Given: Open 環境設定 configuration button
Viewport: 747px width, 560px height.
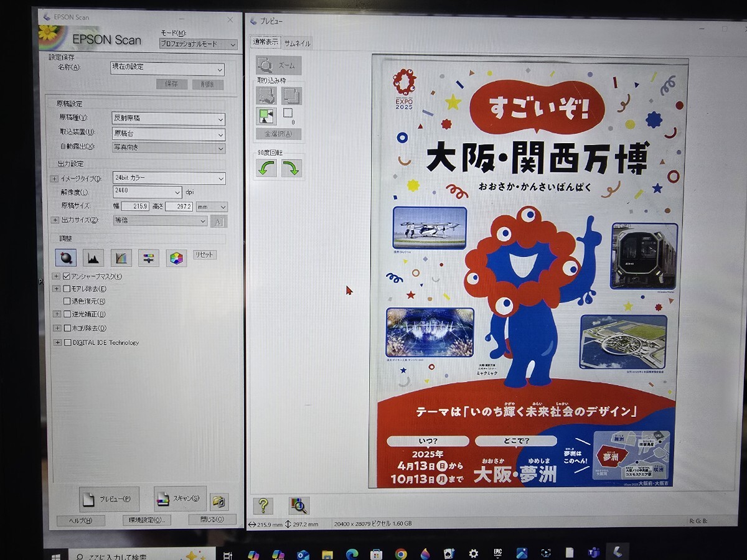Looking at the screenshot, I should point(146,520).
